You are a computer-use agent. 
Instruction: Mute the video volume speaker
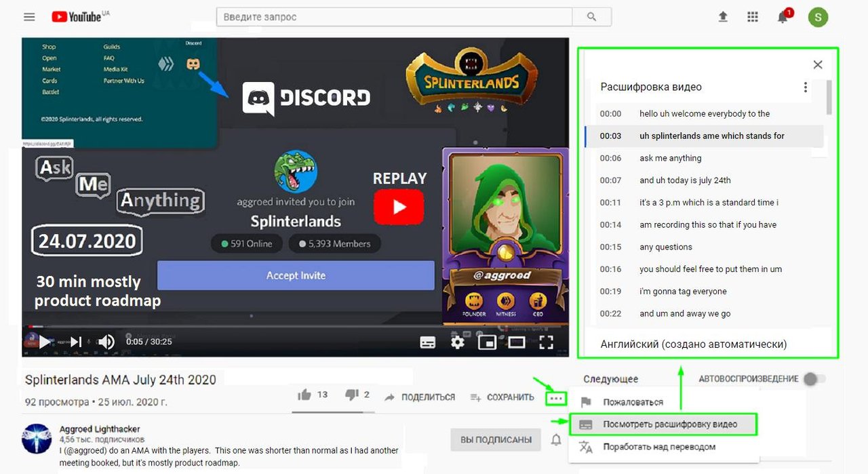tap(106, 342)
